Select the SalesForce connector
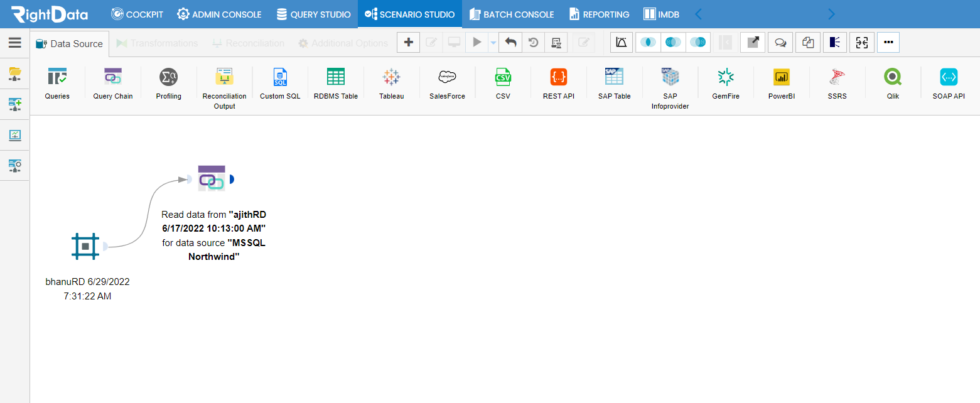 [447, 83]
